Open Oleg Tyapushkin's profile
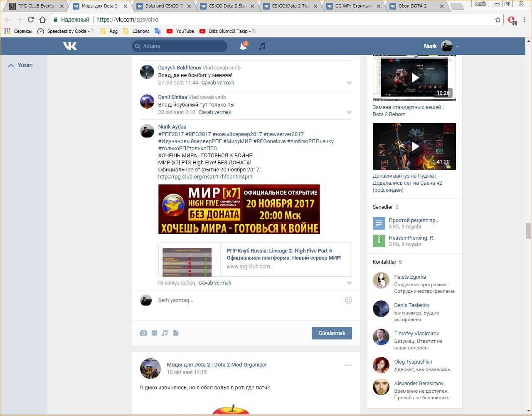 point(413,362)
